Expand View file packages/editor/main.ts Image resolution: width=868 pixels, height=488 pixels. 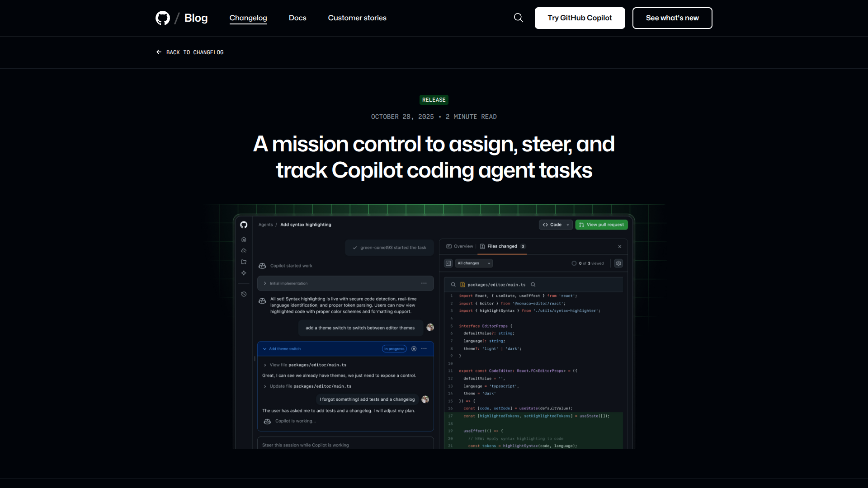(265, 365)
